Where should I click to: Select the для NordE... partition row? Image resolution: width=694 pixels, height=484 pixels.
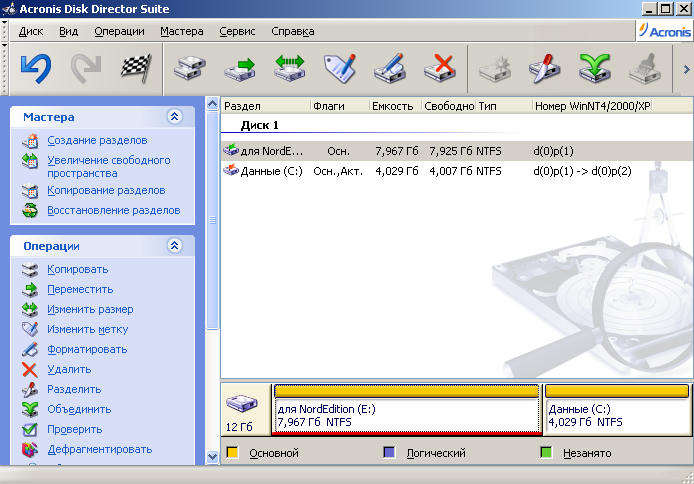point(457,151)
